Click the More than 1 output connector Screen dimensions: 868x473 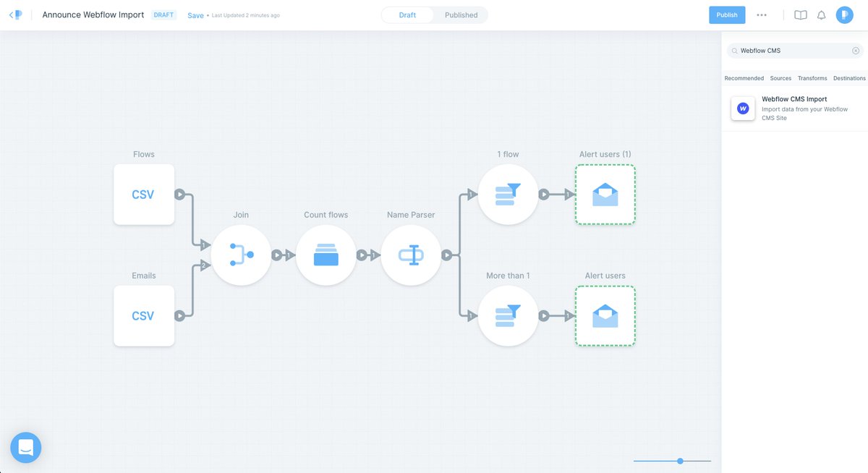(544, 315)
